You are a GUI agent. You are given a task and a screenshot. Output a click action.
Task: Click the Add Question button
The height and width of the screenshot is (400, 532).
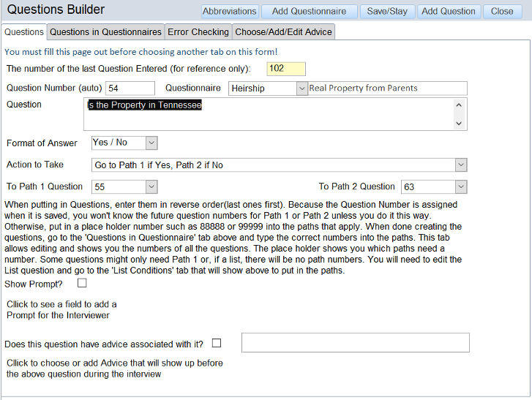click(x=449, y=11)
